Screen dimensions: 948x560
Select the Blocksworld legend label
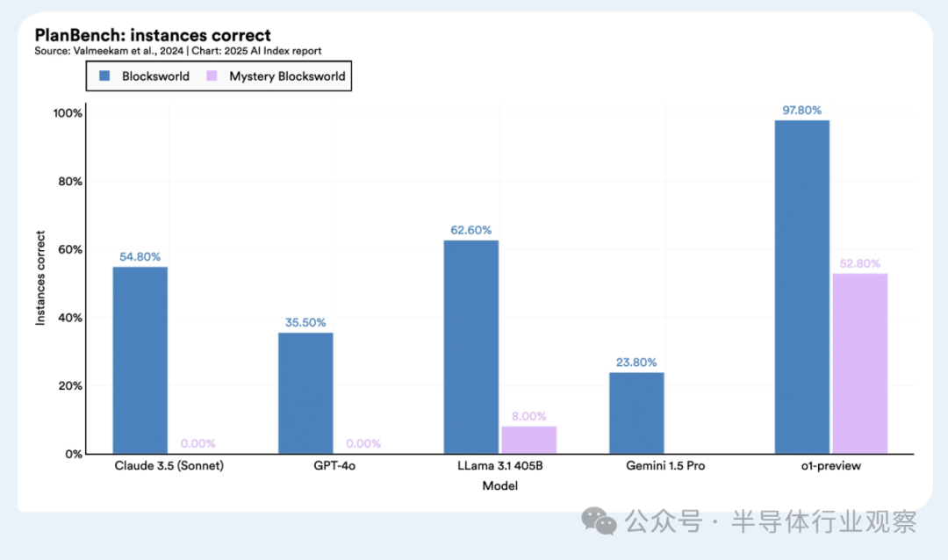pyautogui.click(x=155, y=76)
